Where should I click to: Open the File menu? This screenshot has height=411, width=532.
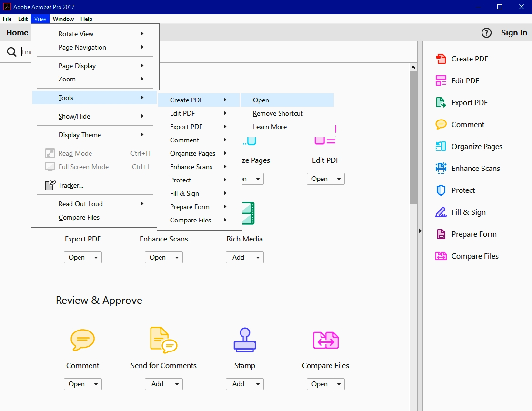click(x=7, y=19)
